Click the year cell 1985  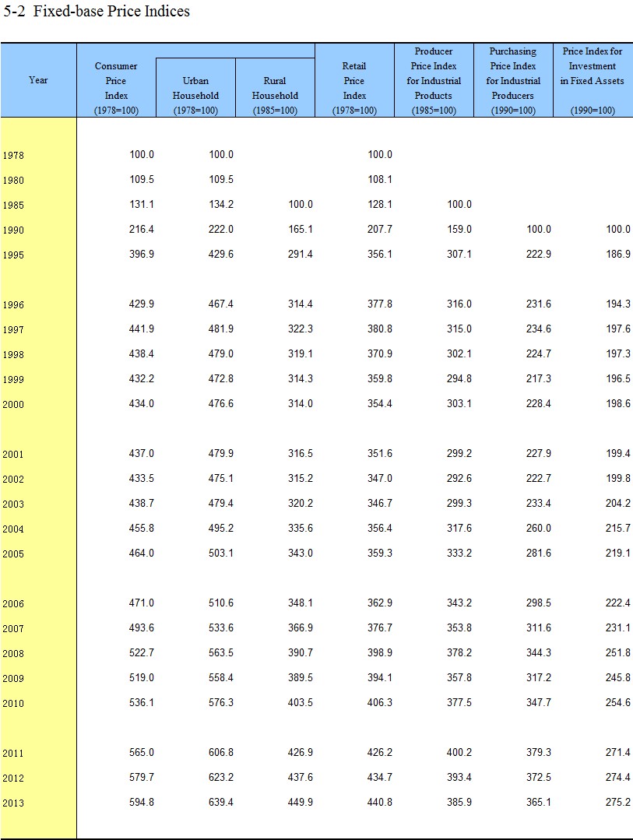pyautogui.click(x=13, y=206)
